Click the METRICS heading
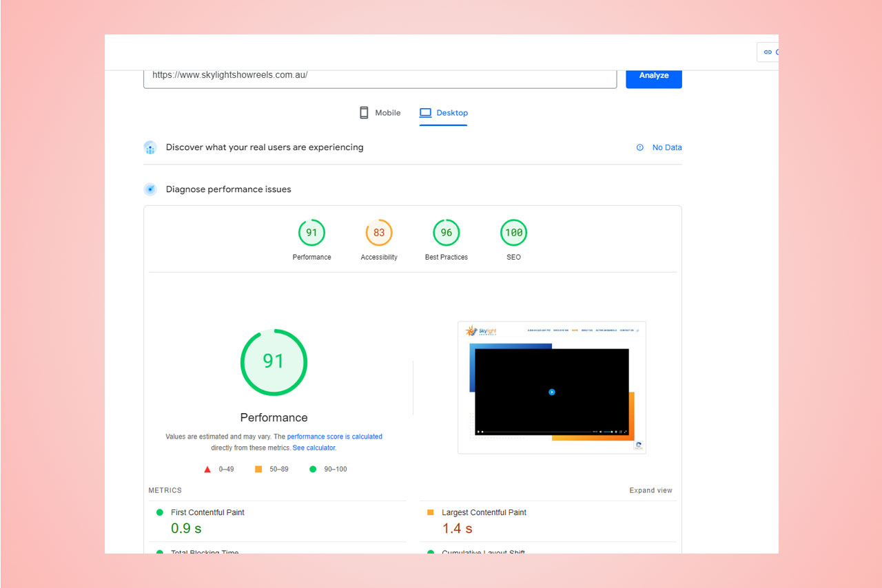This screenshot has height=588, width=882. [x=165, y=490]
